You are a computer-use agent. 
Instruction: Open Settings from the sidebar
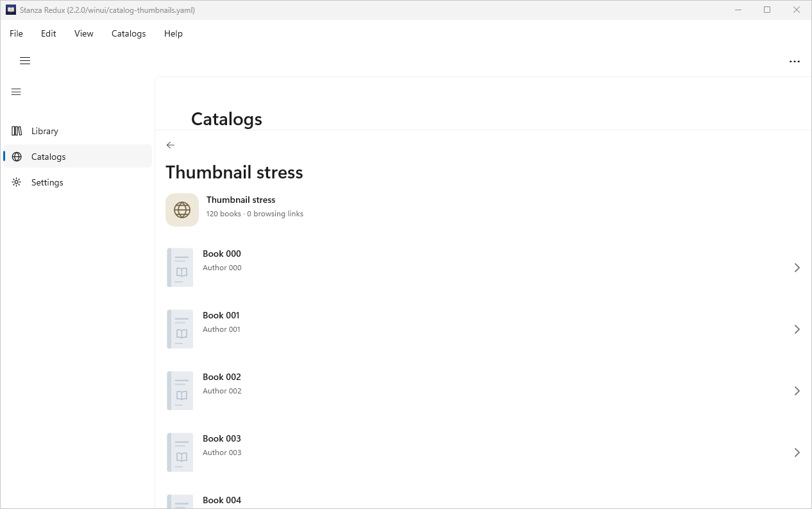click(78, 182)
